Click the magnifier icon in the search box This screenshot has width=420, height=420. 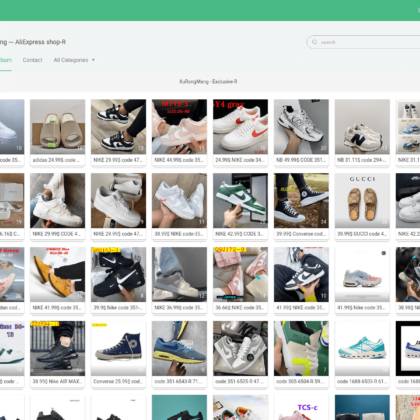(x=314, y=42)
